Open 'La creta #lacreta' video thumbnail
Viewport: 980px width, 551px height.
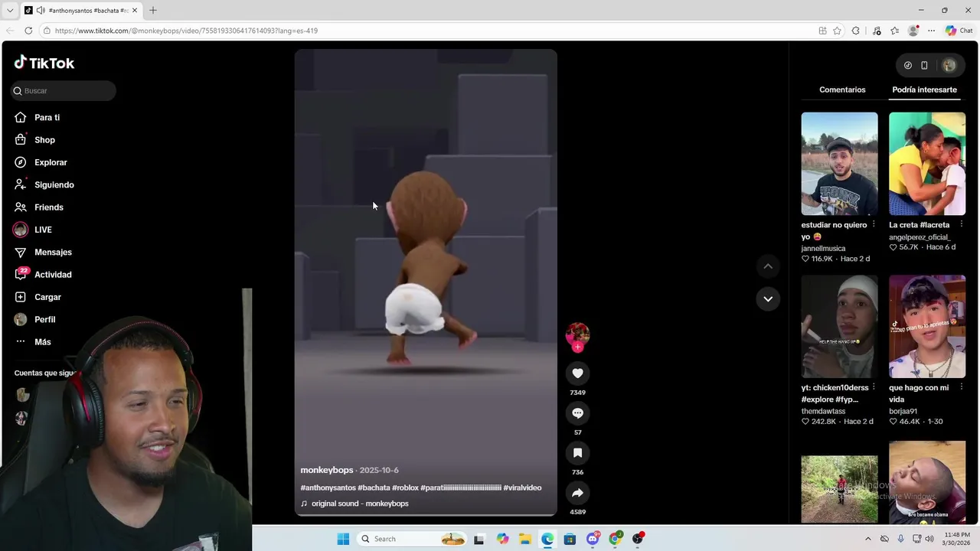927,164
